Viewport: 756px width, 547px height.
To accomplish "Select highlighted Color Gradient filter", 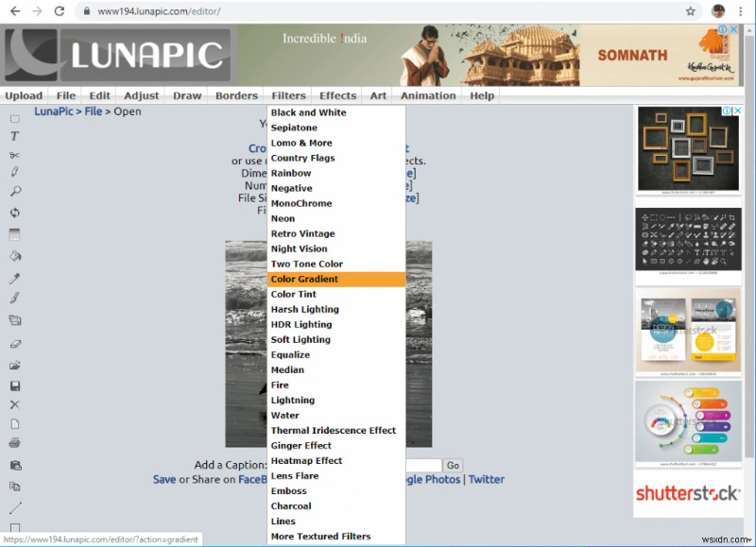I will tap(336, 279).
